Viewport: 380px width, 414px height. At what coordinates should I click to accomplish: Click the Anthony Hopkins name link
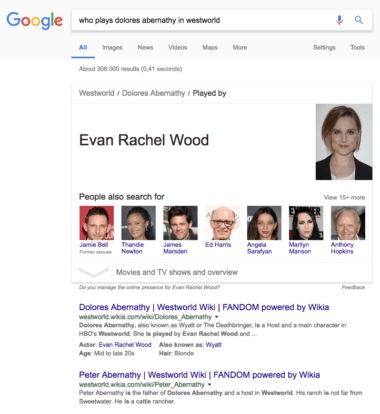[x=342, y=248]
